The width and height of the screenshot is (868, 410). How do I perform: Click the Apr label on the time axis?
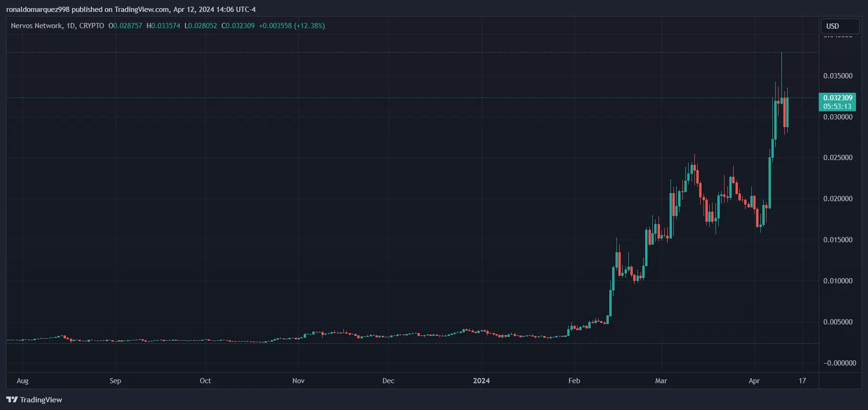754,381
